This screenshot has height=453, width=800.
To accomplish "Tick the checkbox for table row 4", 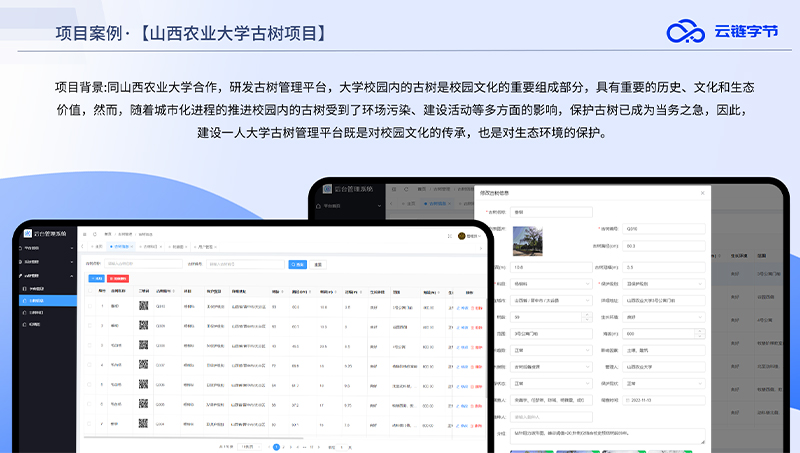I will pos(90,365).
